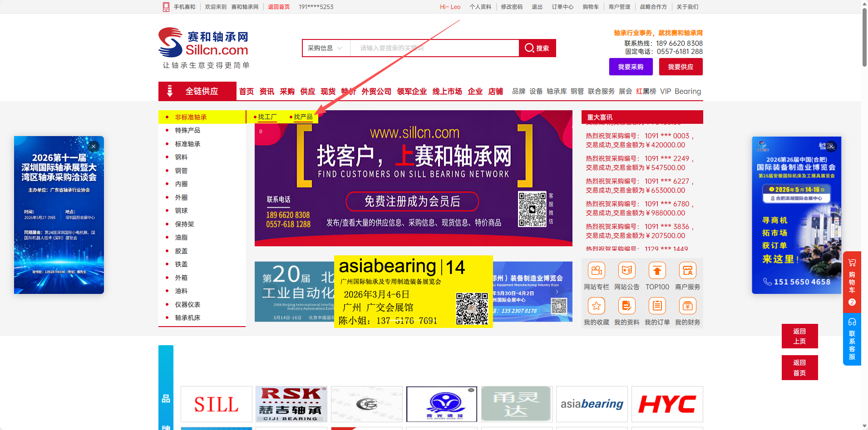Expand the 全链供应 category menu
Viewport: 868px width, 430px height.
tap(197, 91)
